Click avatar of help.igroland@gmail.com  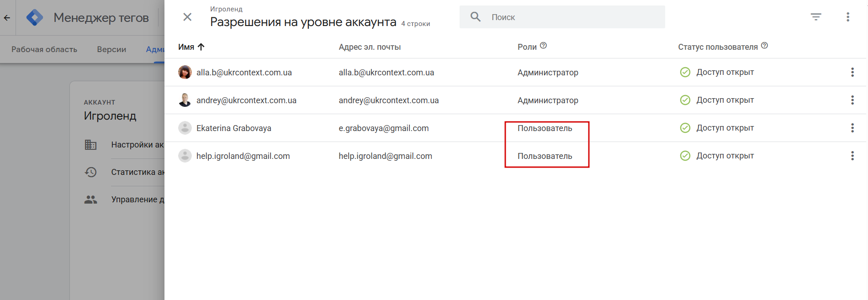pyautogui.click(x=185, y=156)
